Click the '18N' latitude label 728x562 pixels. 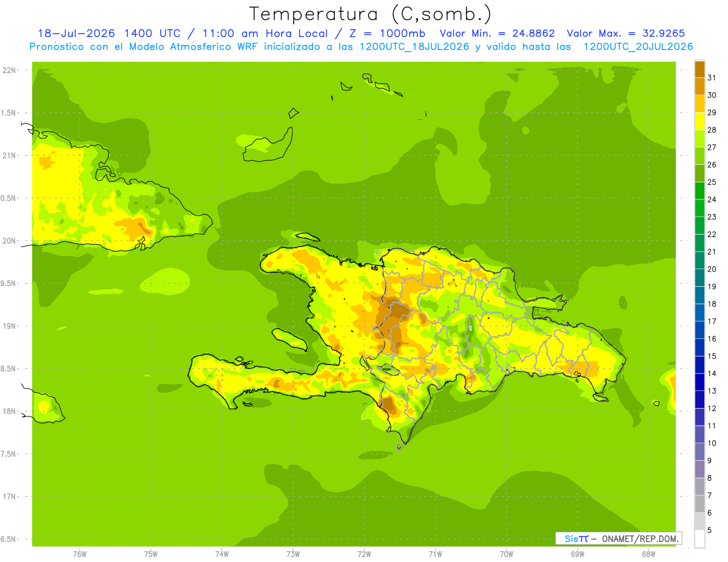pyautogui.click(x=8, y=411)
